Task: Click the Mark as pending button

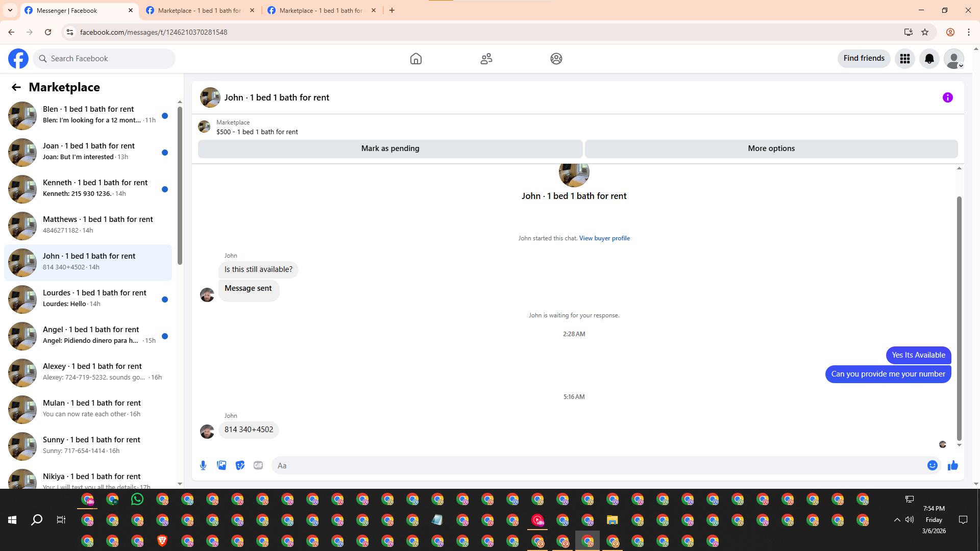Action: click(390, 148)
